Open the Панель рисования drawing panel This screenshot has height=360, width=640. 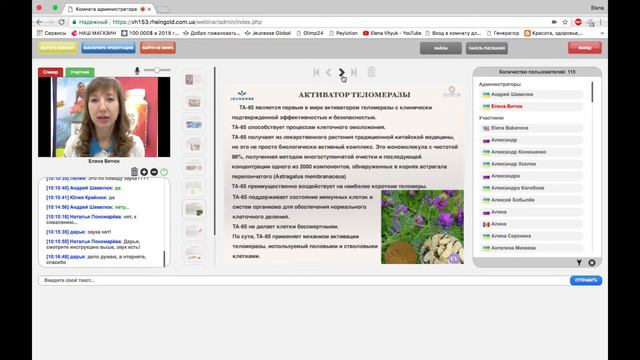tap(487, 48)
